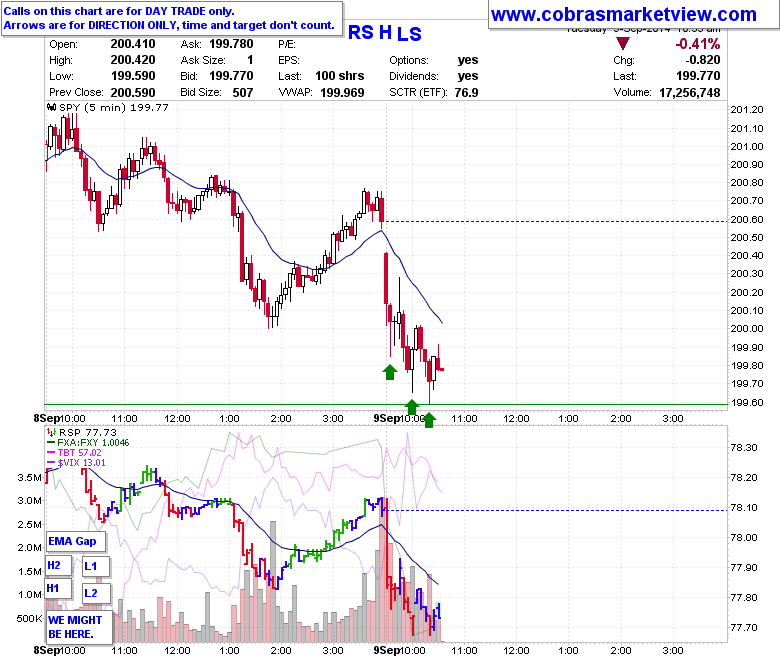Click the Low value 199.590
Screen dimensions: 780x659
tap(133, 76)
